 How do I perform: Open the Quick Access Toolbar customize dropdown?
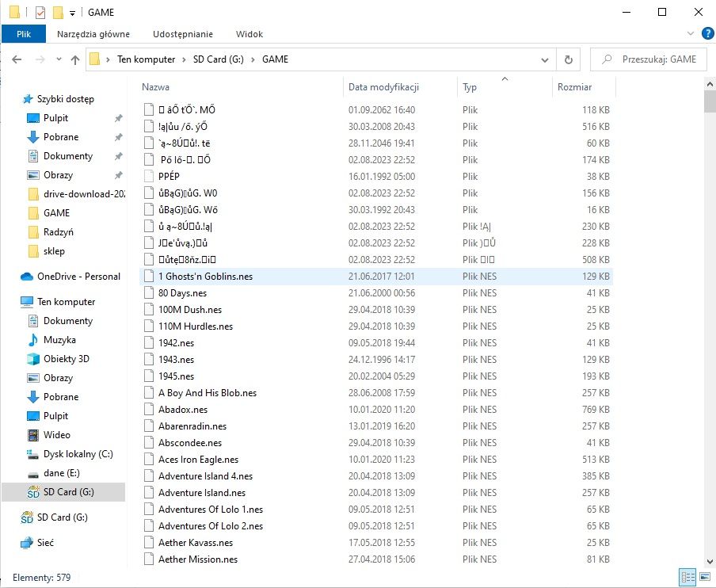tap(72, 13)
